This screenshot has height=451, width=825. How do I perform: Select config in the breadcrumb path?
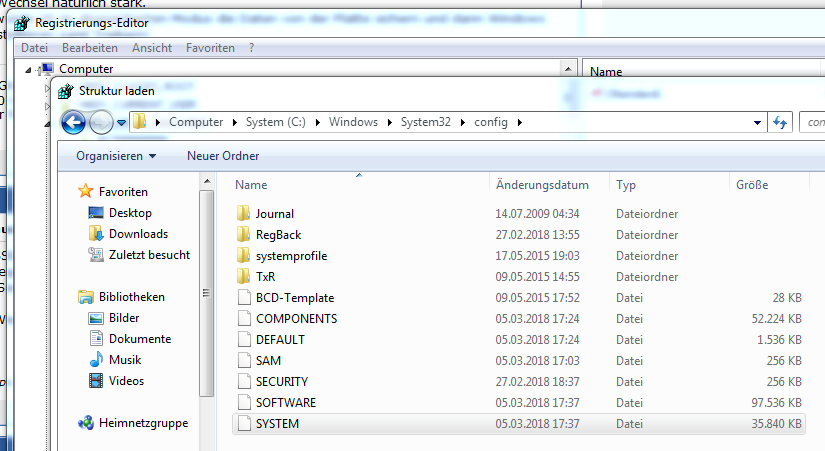tap(491, 122)
